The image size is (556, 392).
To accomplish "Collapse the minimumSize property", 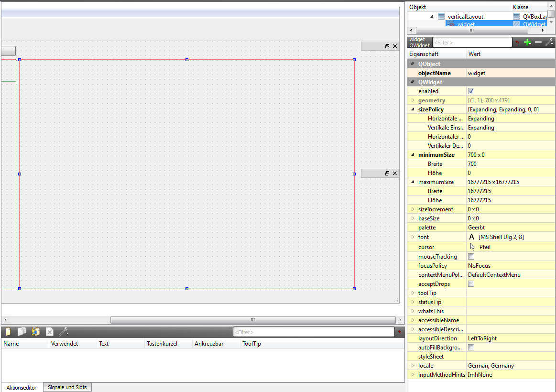I will coord(413,154).
